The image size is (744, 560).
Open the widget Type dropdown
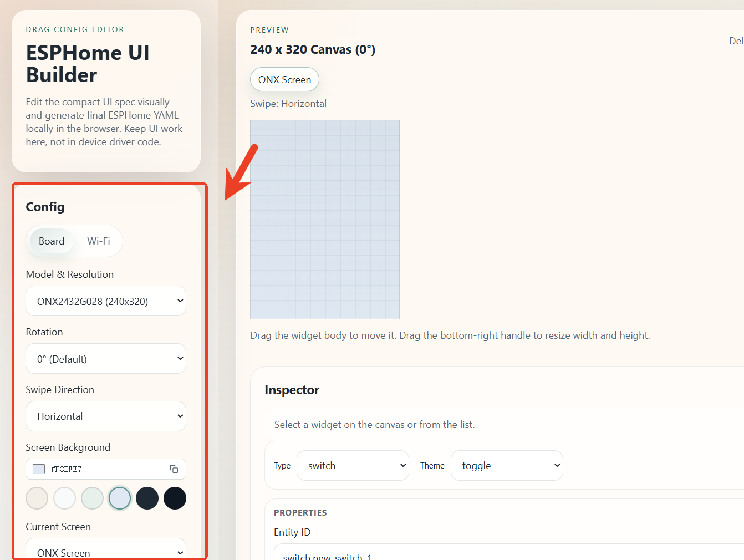click(x=353, y=466)
